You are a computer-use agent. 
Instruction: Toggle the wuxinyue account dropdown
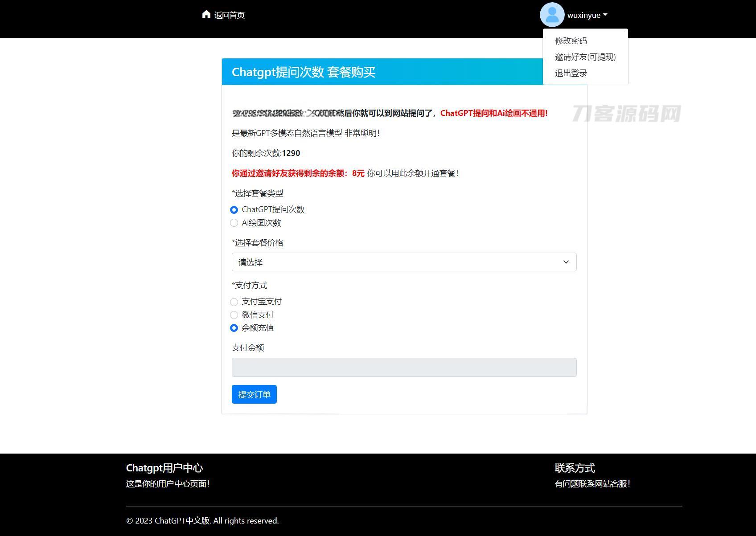click(587, 15)
